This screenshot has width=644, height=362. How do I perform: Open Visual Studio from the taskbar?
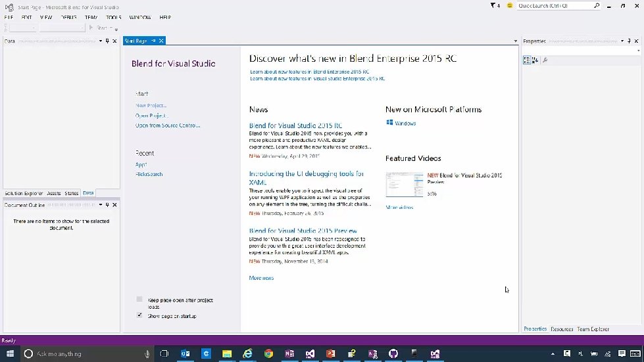tap(310, 353)
